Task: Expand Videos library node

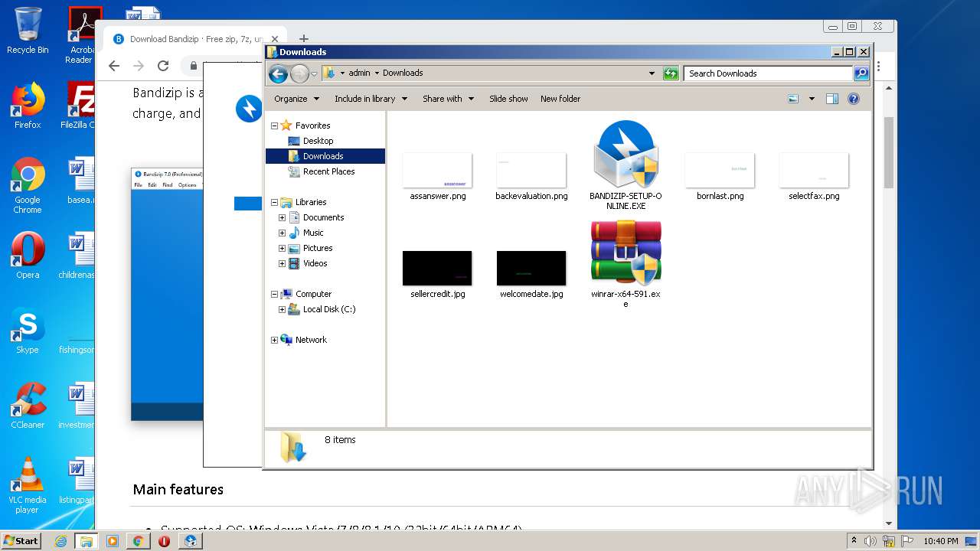Action: [x=282, y=263]
